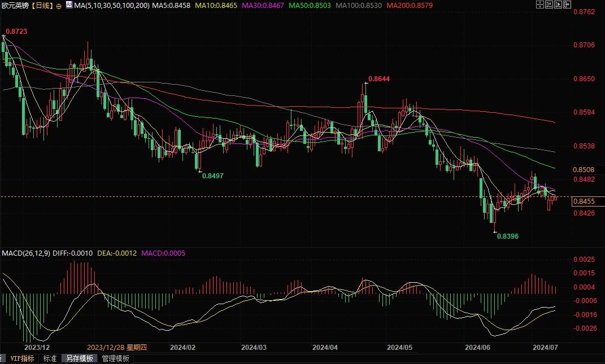This screenshot has width=605, height=364.
Task: Click the 0.8482 price axis value
Action: pyautogui.click(x=584, y=179)
